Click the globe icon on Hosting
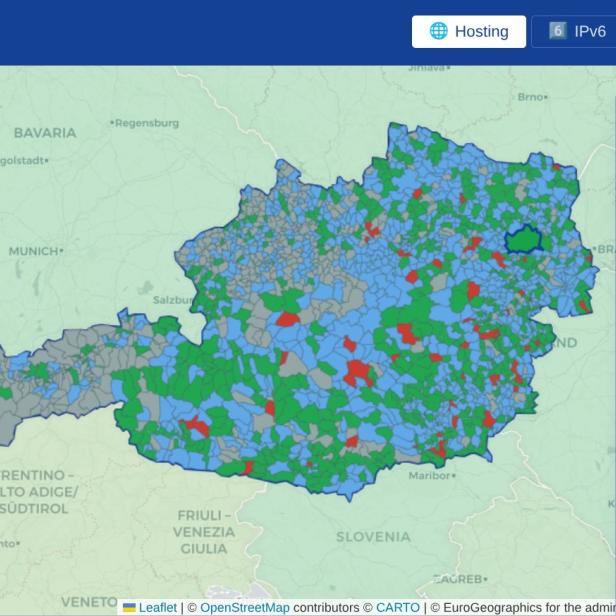Image resolution: width=616 pixels, height=616 pixels. point(438,31)
